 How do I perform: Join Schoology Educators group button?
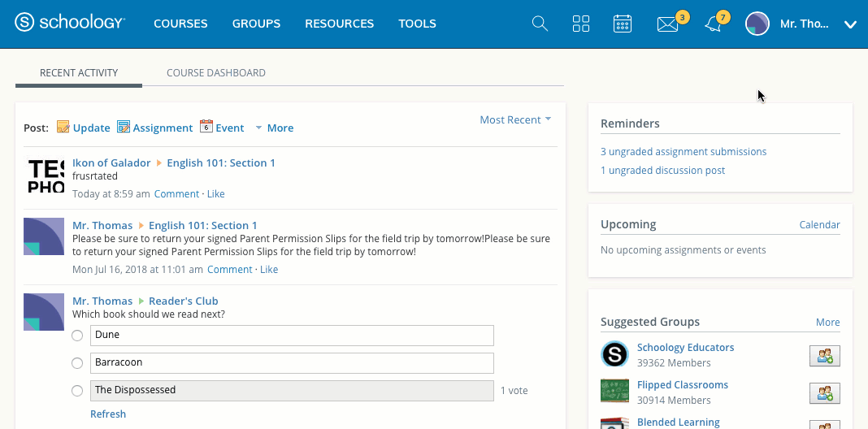tap(824, 355)
